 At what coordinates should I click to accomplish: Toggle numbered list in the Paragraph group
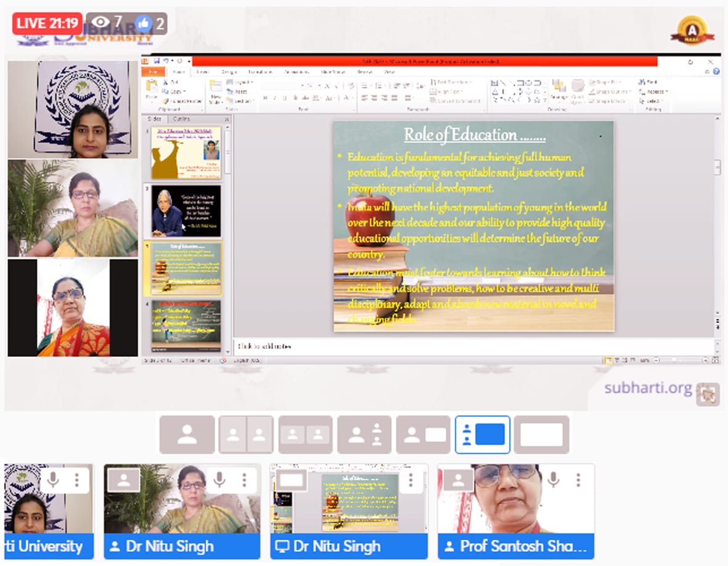point(378,86)
